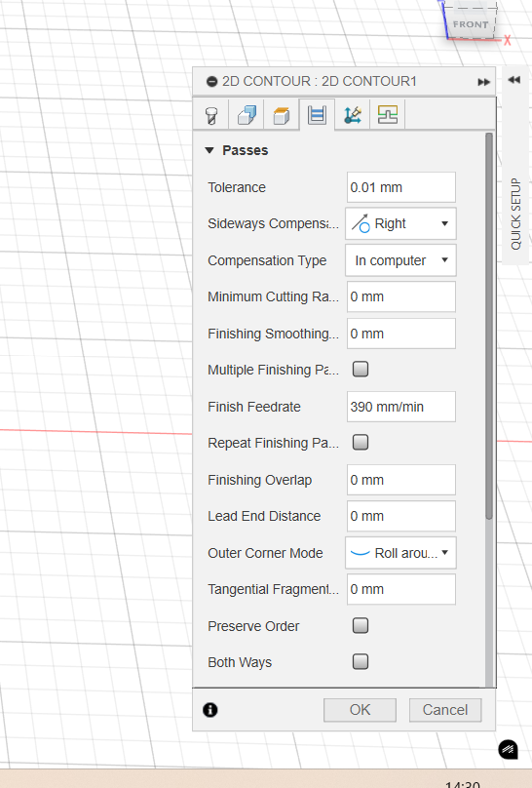
Task: Select the Passes tab icon
Action: click(317, 115)
